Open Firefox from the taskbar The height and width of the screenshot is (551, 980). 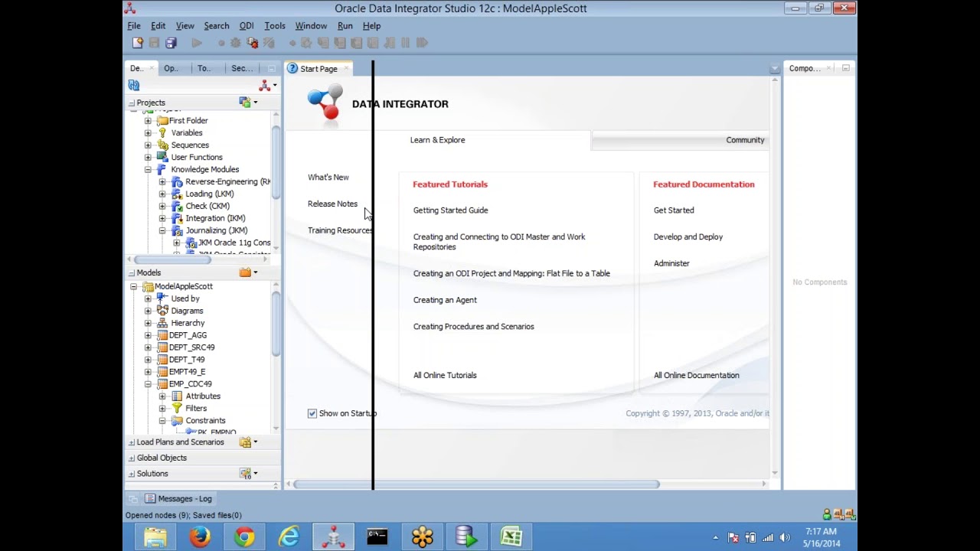point(200,537)
